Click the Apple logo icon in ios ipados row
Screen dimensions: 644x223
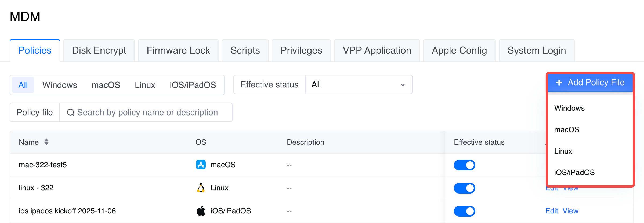pos(201,211)
